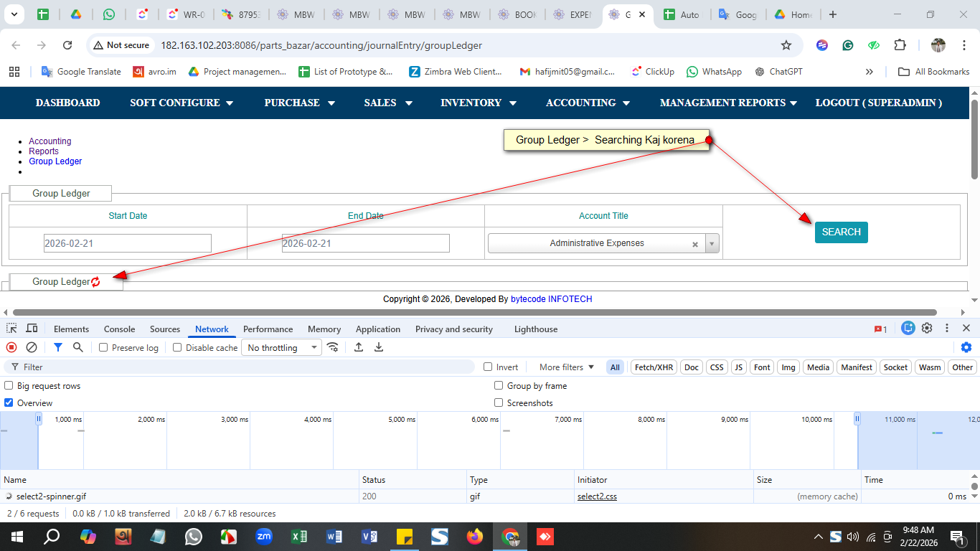
Task: Check the Invert filter checkbox
Action: pyautogui.click(x=489, y=367)
